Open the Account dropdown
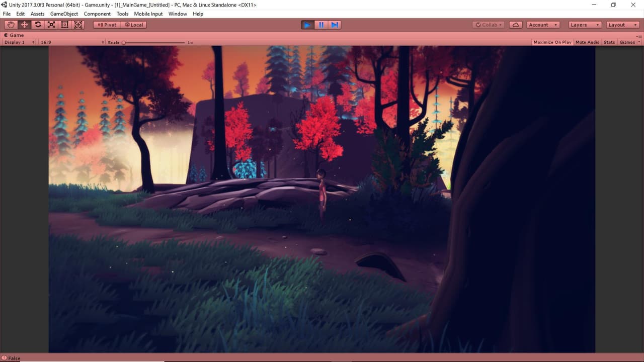The image size is (644, 362). [543, 25]
